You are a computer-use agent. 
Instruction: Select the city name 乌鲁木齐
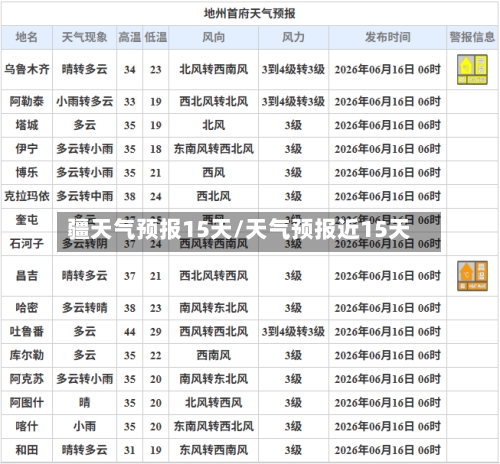click(x=27, y=69)
